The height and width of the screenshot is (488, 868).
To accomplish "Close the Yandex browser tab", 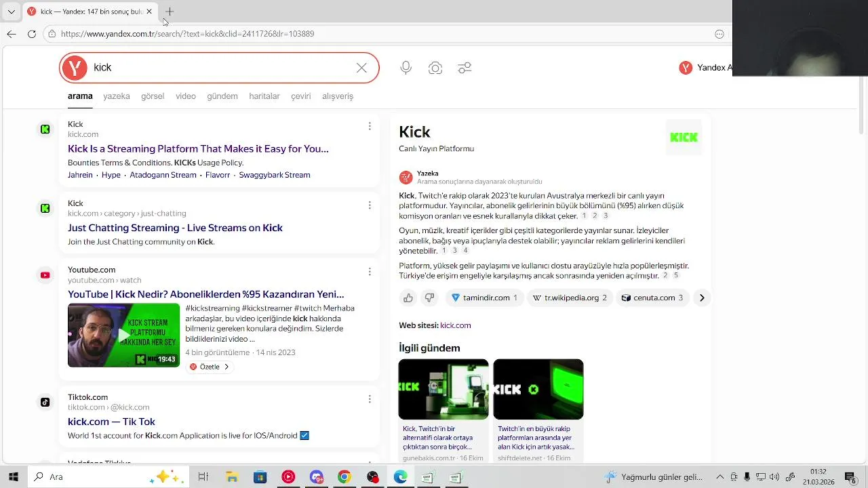I will point(149,12).
